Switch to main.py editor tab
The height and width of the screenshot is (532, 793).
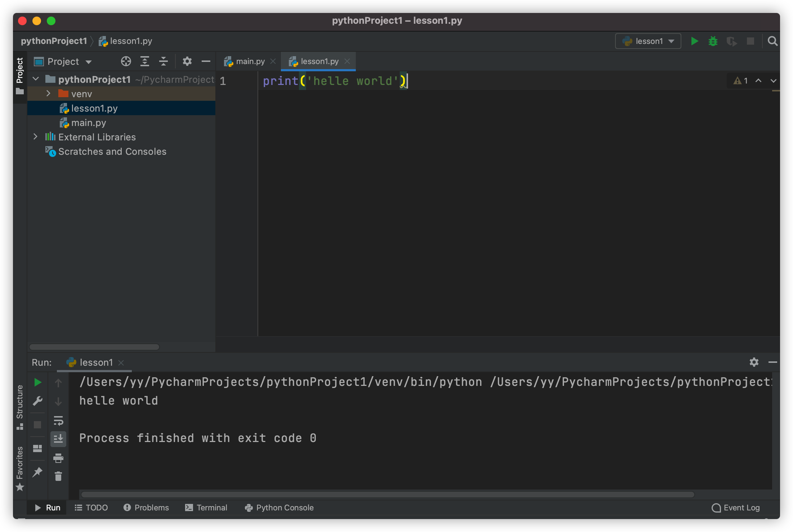(x=250, y=62)
